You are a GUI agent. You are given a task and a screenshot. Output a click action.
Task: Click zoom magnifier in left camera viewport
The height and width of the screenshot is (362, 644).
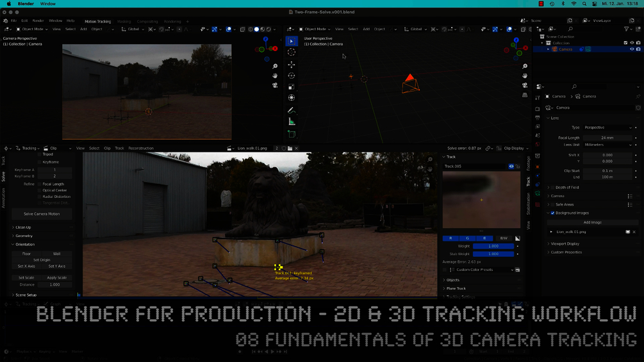pyautogui.click(x=275, y=66)
